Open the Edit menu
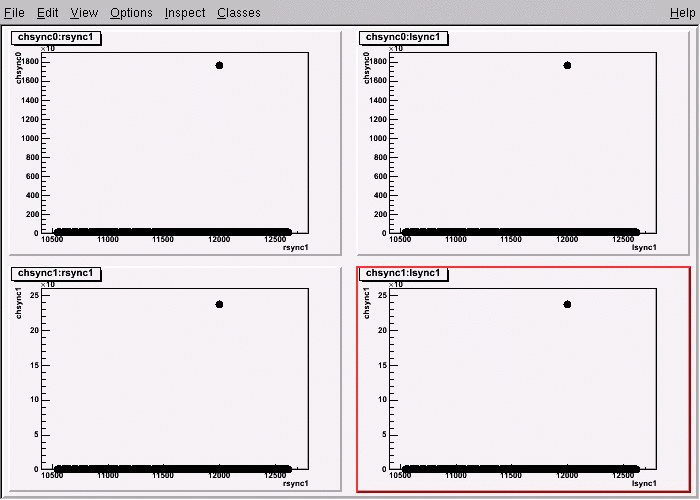 47,13
